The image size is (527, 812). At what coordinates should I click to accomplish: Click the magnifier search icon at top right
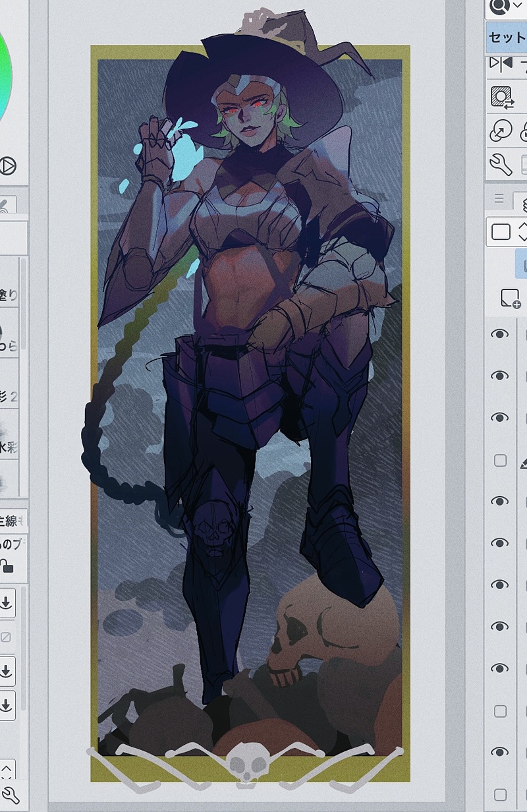tap(501, 6)
